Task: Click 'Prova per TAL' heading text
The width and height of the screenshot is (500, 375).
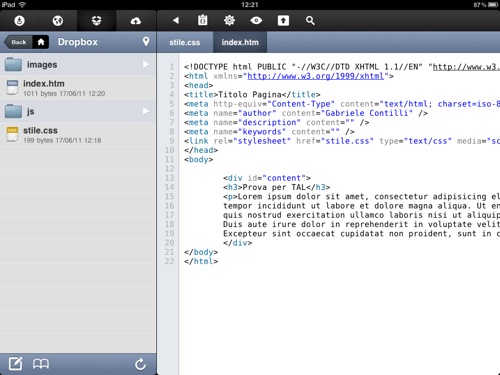Action: click(274, 187)
